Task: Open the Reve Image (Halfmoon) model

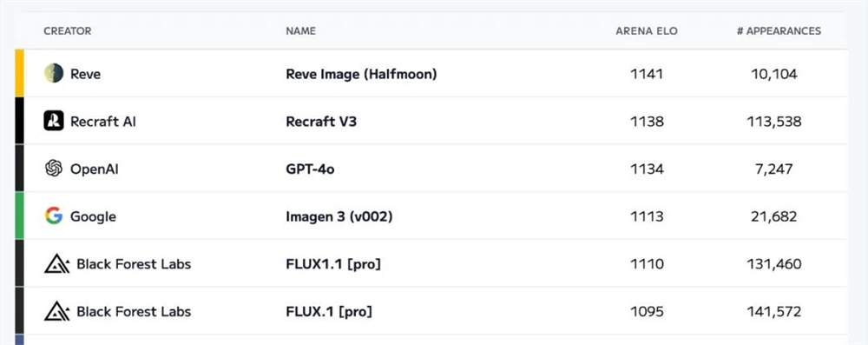Action: 361,74
